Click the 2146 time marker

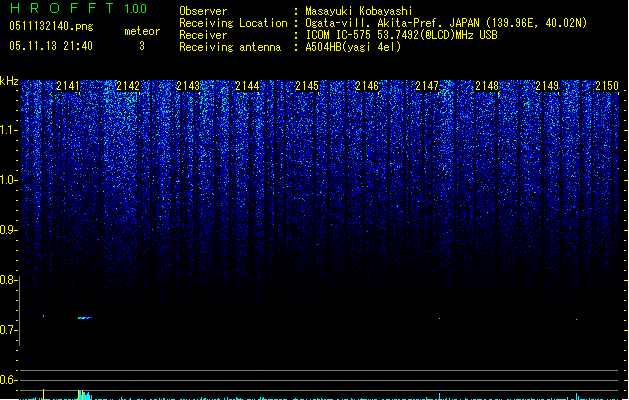pyautogui.click(x=367, y=86)
